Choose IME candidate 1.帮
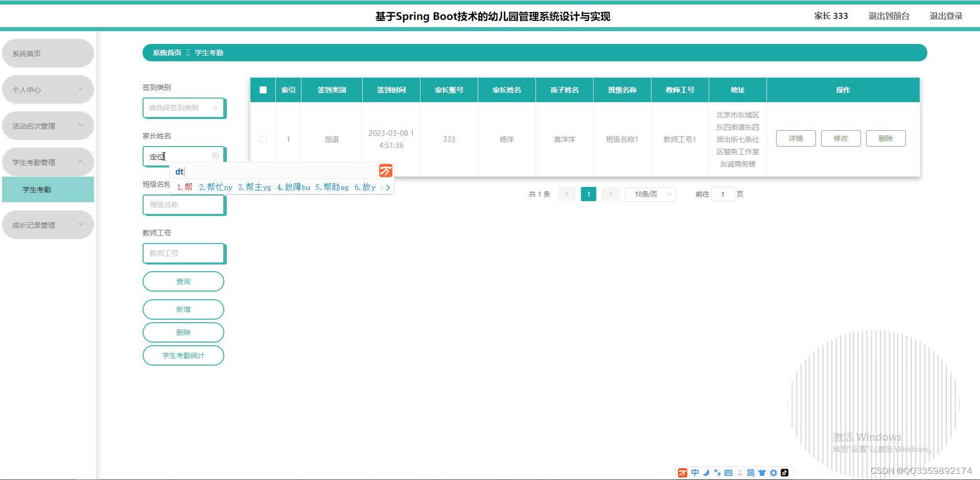980x480 pixels. click(x=184, y=187)
